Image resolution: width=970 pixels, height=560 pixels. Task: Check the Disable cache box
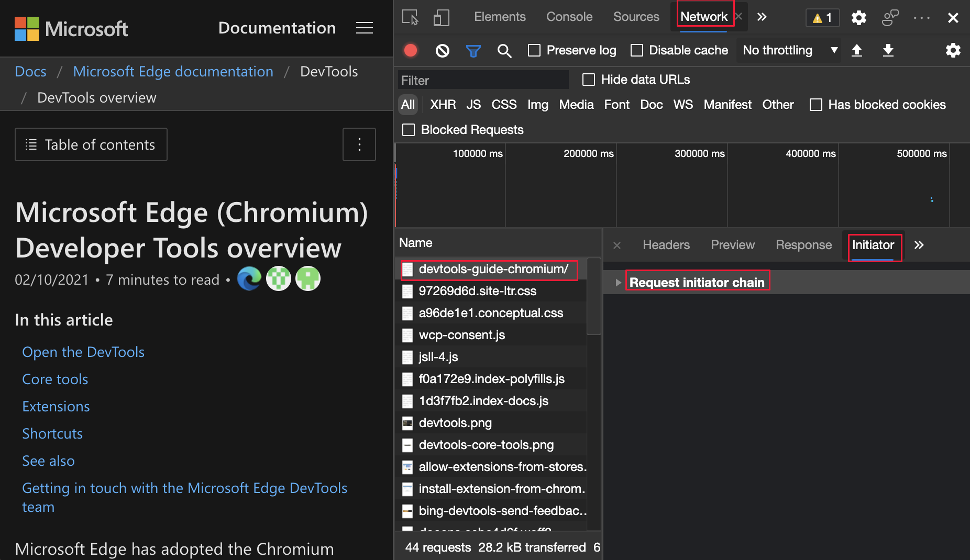tap(637, 50)
